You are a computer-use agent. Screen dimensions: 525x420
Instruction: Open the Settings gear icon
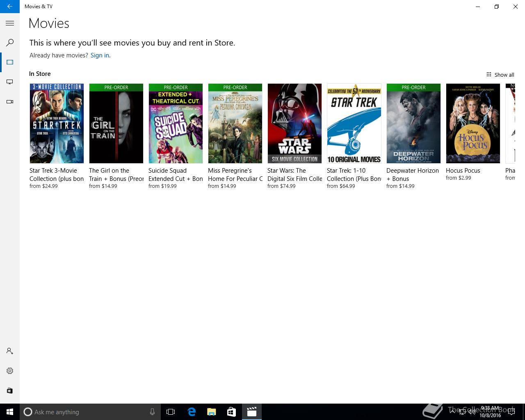click(10, 371)
